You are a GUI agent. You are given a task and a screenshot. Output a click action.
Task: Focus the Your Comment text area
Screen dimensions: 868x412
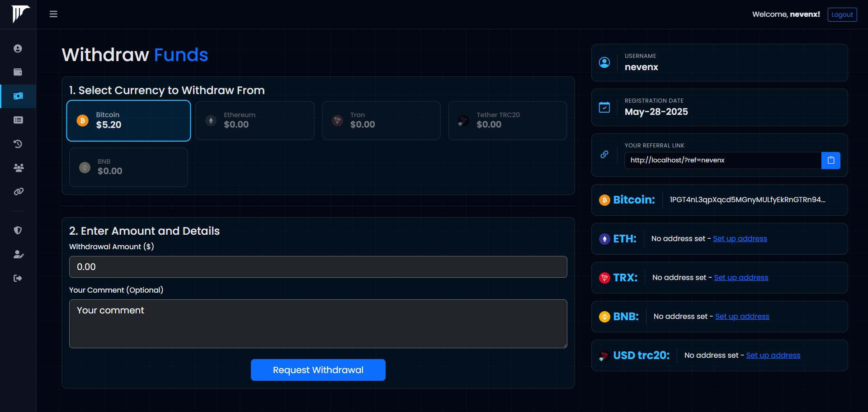point(318,324)
